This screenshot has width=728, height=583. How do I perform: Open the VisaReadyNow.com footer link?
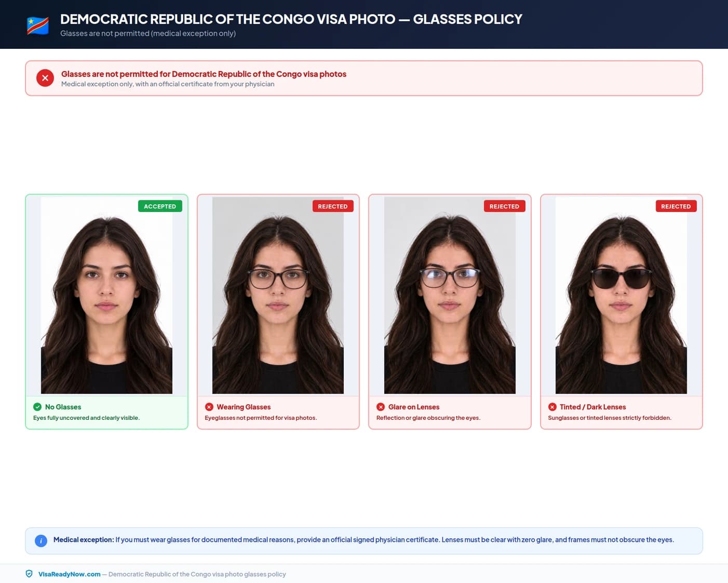point(70,574)
